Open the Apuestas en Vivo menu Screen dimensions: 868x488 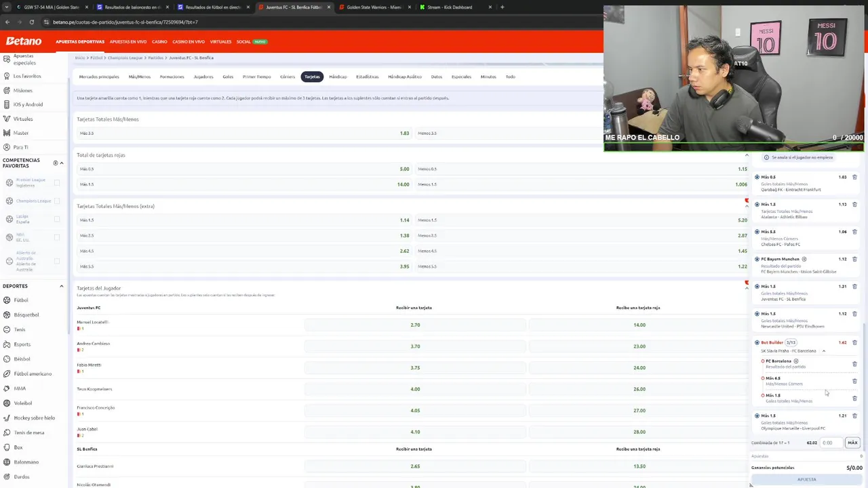128,41
